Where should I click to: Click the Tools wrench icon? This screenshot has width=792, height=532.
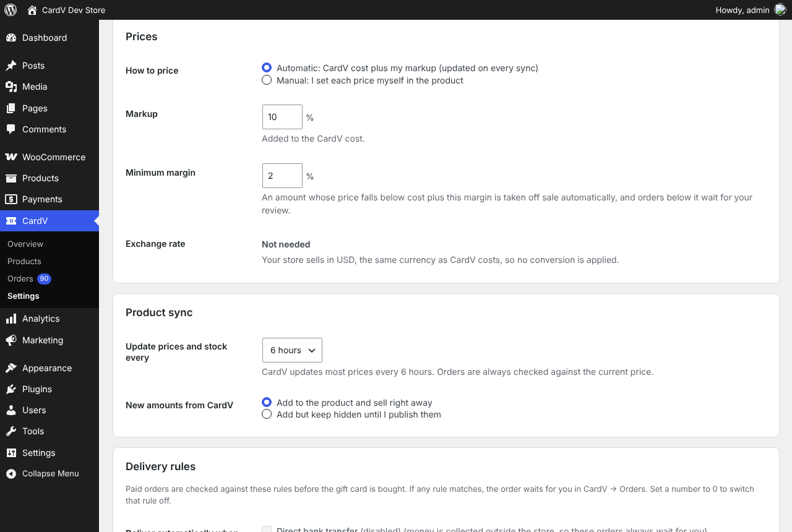coord(11,431)
